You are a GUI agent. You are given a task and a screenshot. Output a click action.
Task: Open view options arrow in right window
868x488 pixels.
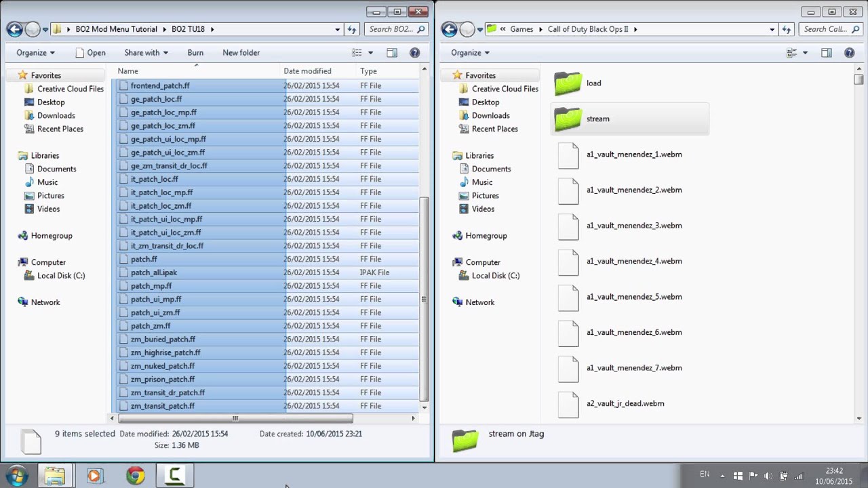pyautogui.click(x=805, y=53)
